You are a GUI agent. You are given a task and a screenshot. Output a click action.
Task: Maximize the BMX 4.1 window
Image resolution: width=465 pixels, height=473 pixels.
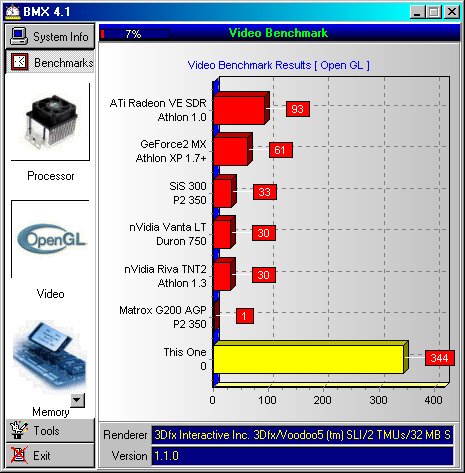(434, 12)
